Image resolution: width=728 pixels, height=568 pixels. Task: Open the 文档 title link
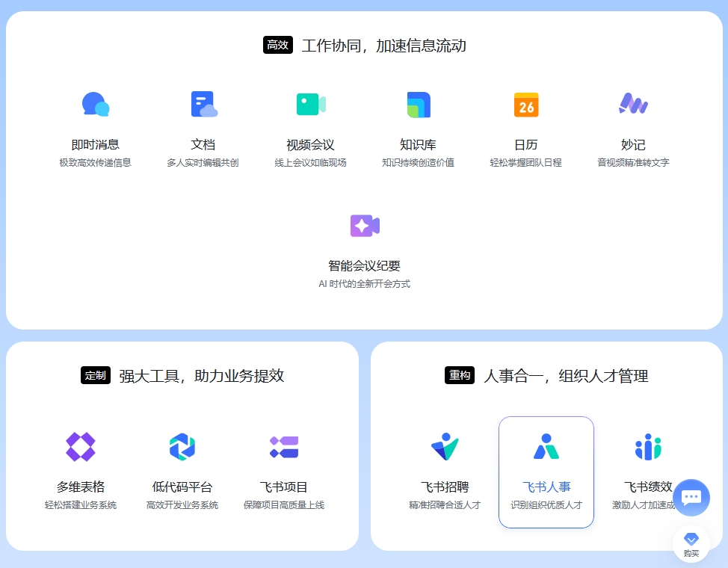(x=203, y=144)
